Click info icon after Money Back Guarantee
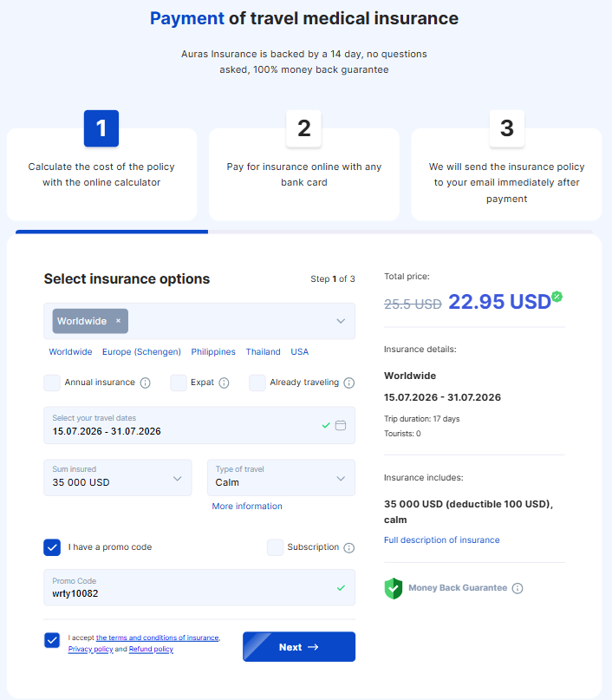This screenshot has height=700, width=612. click(x=517, y=588)
